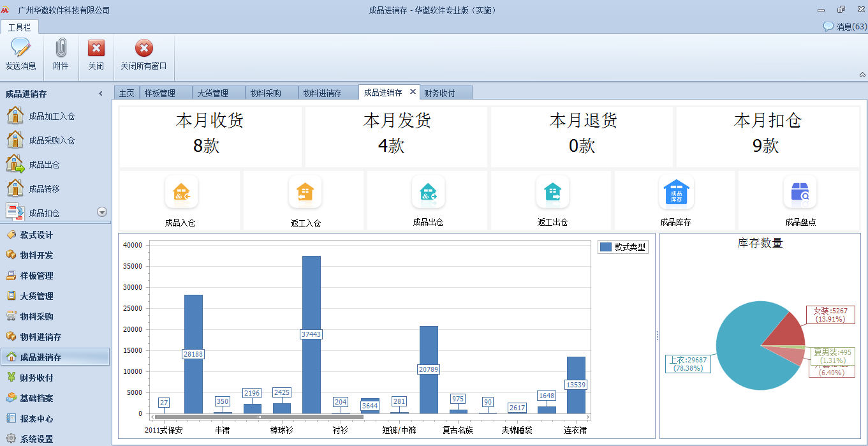868x446 pixels.
Task: Open the 成品盘点 dashboard icon
Action: (800, 192)
